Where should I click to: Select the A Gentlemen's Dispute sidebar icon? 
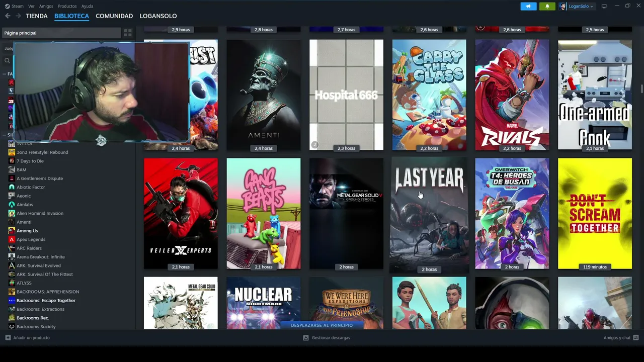click(x=12, y=178)
